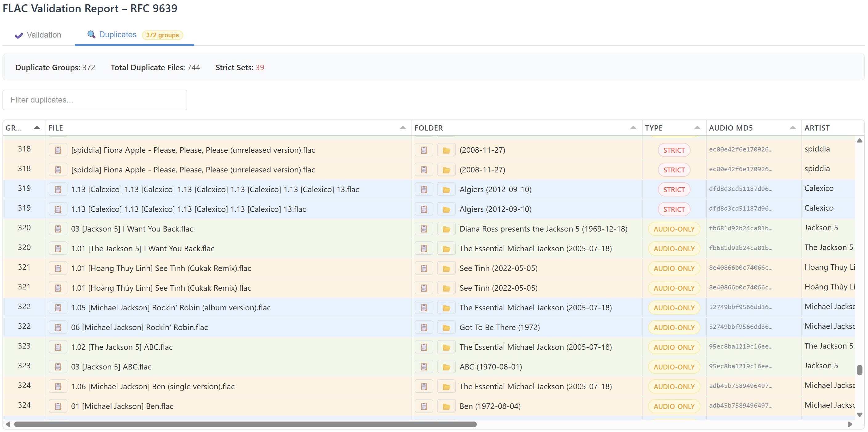Screen dimensions: 868x432
Task: Click the 372 groups badge
Action: click(x=162, y=35)
